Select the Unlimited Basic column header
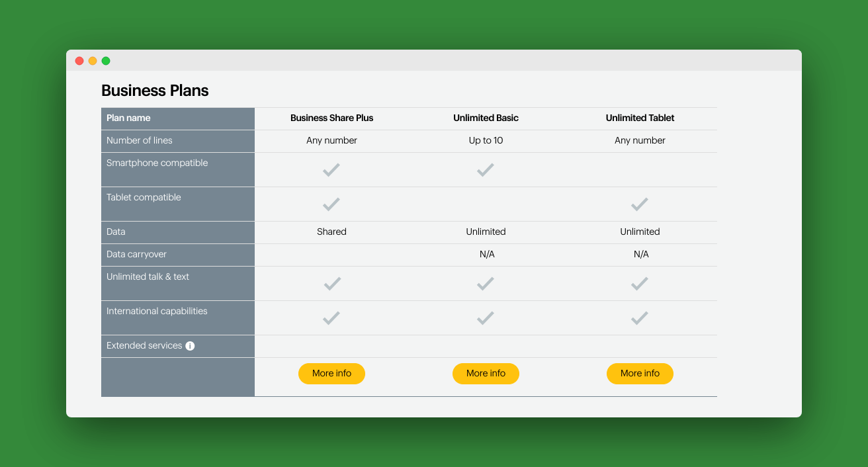Screen dimensions: 868x467 point(486,118)
